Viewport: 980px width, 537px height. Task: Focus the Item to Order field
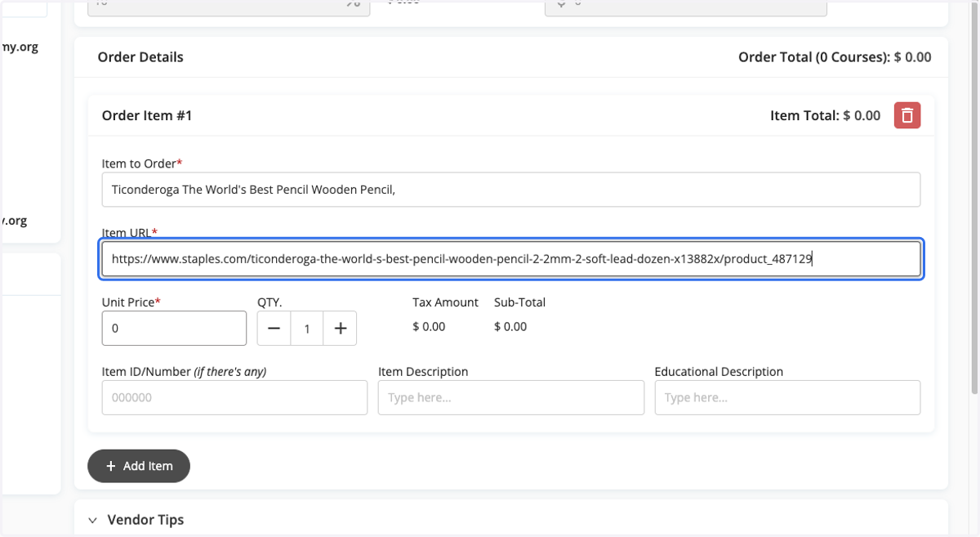511,190
